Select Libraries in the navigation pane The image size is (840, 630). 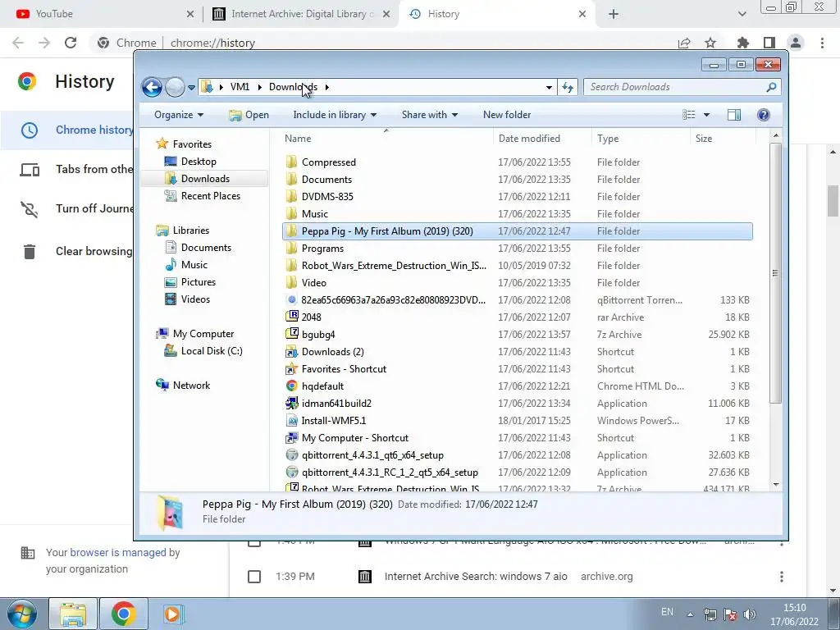[x=190, y=231]
